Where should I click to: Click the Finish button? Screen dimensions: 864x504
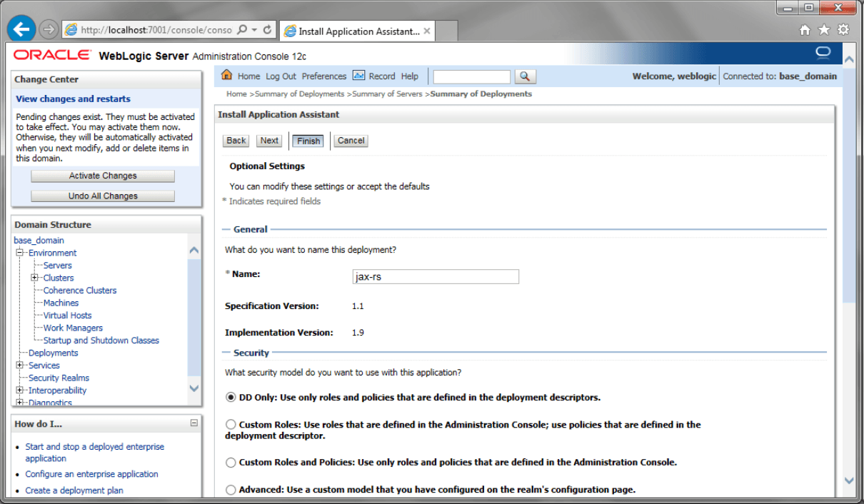pos(308,141)
